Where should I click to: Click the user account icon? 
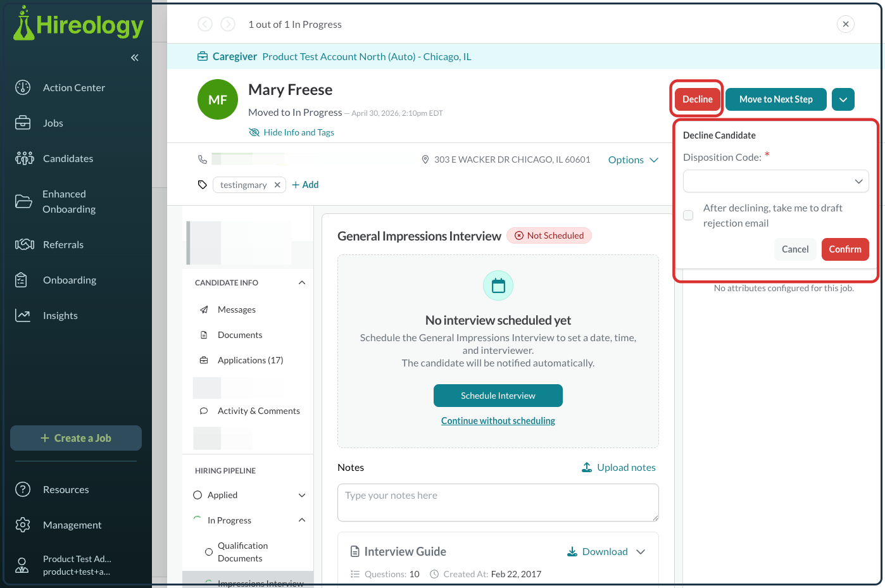coord(22,565)
